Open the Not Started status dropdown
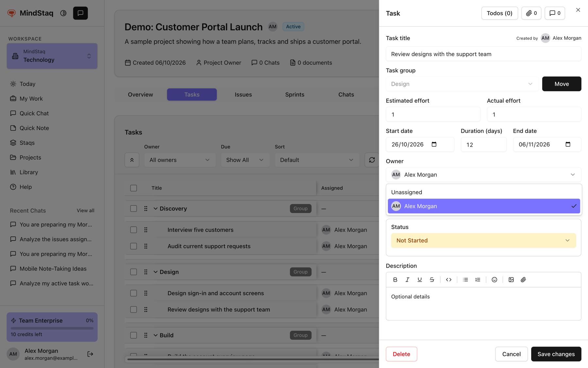The height and width of the screenshot is (368, 588). [x=483, y=240]
